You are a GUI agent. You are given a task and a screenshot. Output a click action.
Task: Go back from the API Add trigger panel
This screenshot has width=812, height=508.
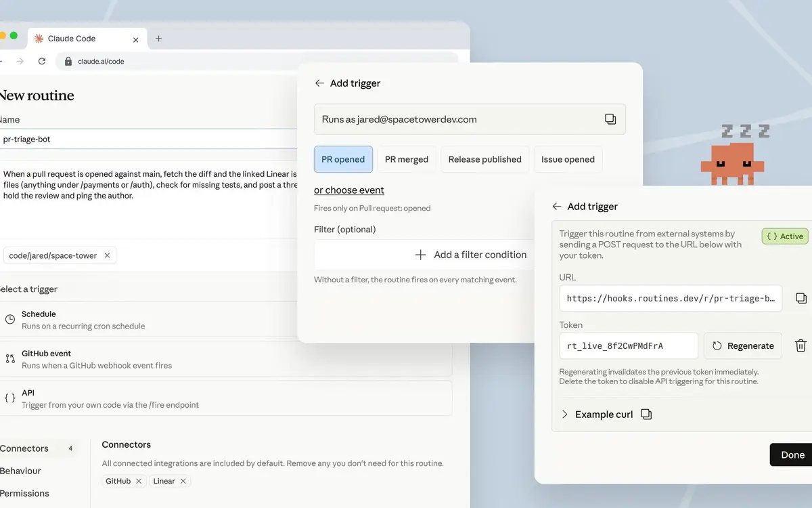[x=557, y=207]
